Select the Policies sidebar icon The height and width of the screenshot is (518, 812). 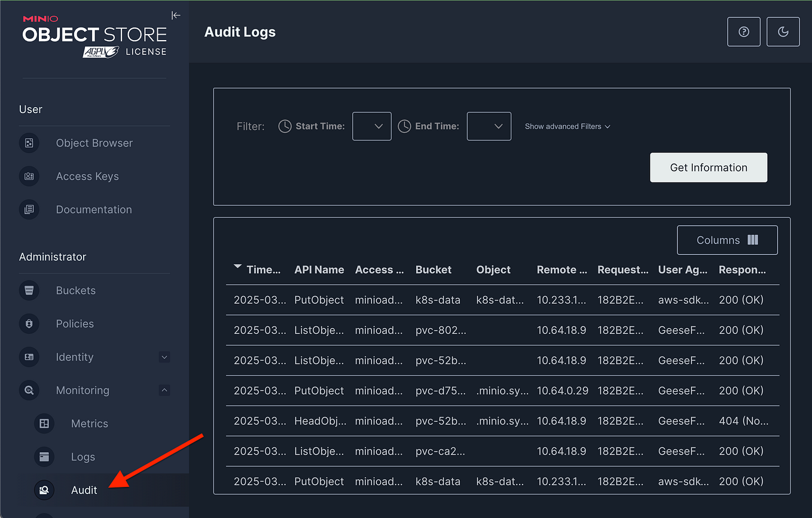(x=29, y=324)
